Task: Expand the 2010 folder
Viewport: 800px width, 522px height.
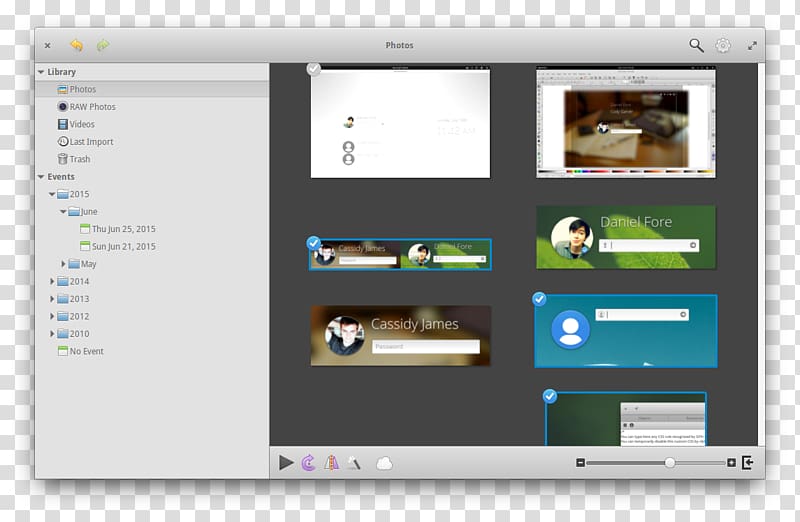Action: click(x=52, y=334)
